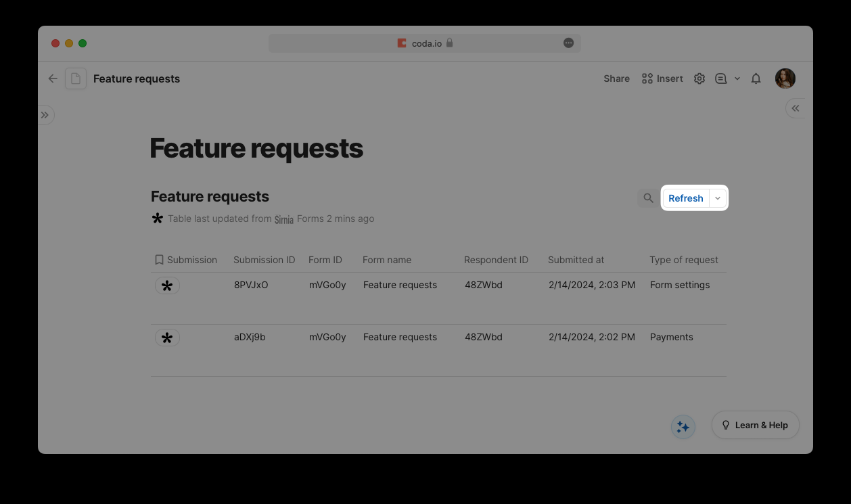
Task: Refresh the Feature requests table
Action: pos(686,198)
